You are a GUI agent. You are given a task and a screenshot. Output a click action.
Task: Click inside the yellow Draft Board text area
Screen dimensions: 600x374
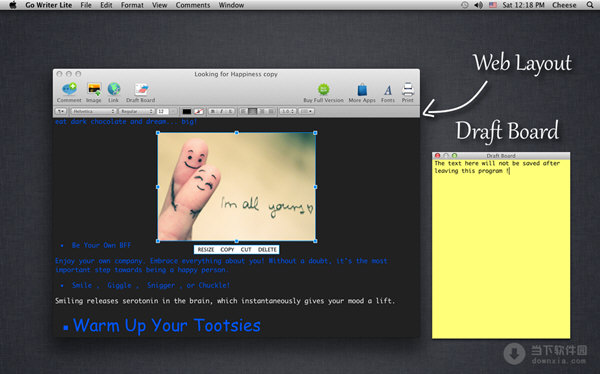[501, 249]
